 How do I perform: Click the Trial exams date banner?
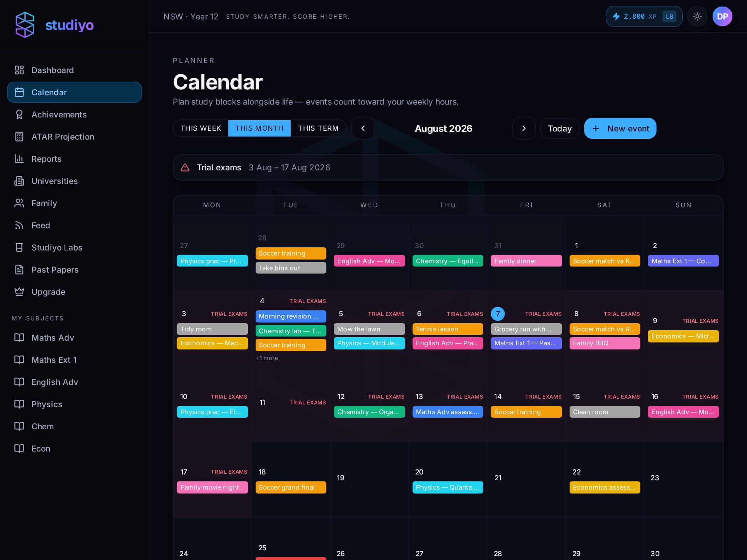point(448,168)
